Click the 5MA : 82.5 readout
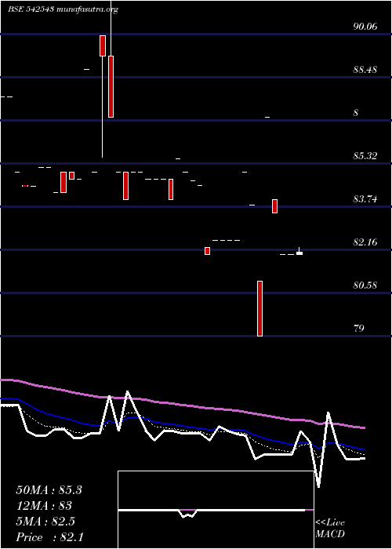 (45, 522)
